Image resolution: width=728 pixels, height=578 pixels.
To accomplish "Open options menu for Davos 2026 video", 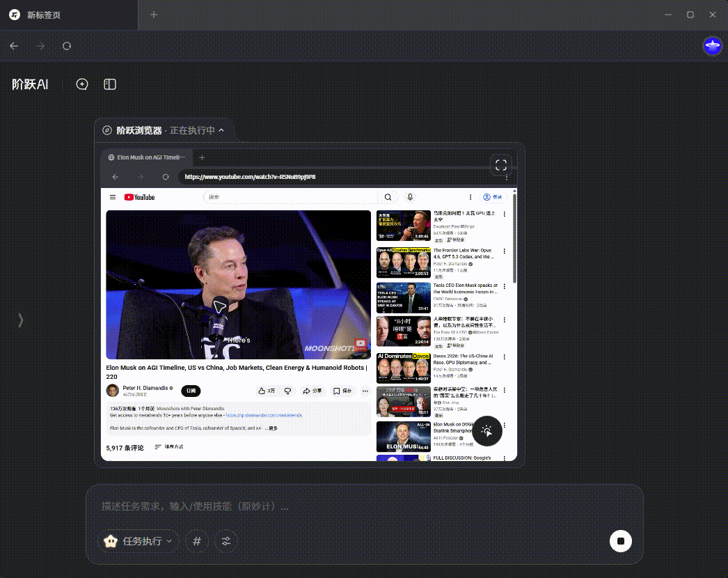I will pos(504,357).
